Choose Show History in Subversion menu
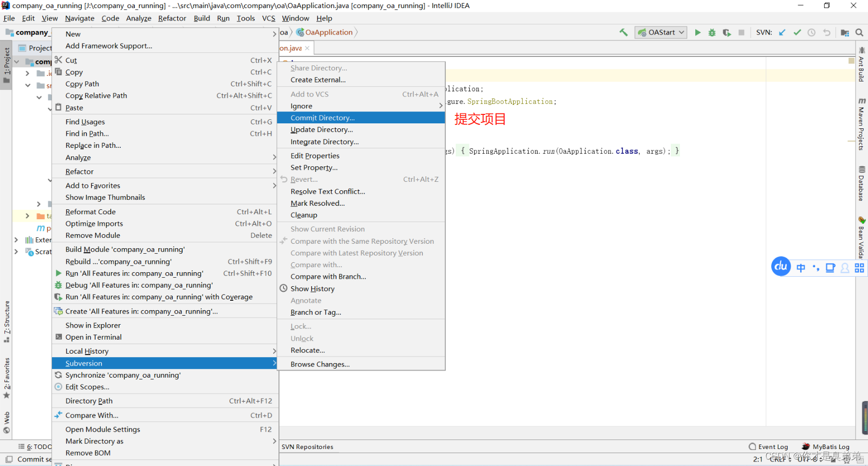The image size is (868, 466). pyautogui.click(x=361, y=289)
